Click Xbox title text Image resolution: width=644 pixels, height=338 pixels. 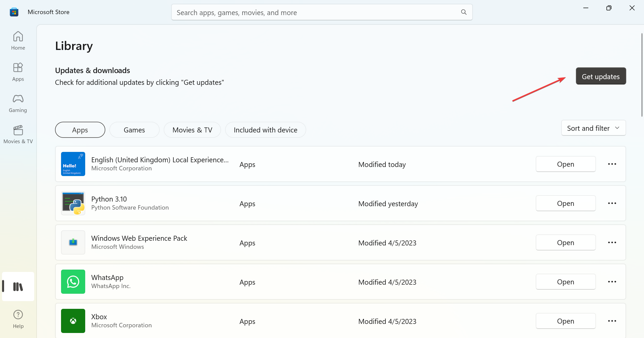[99, 317]
